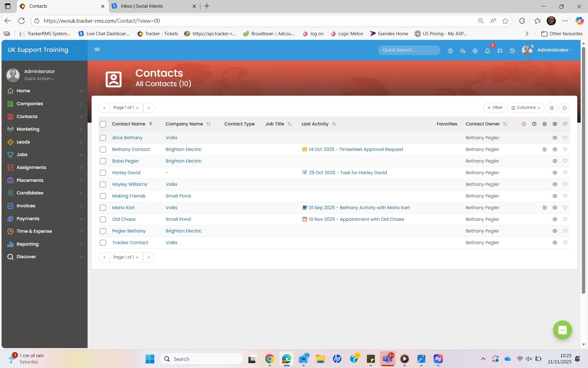Open Candidates in the sidebar
The width and height of the screenshot is (588, 368).
coord(30,193)
